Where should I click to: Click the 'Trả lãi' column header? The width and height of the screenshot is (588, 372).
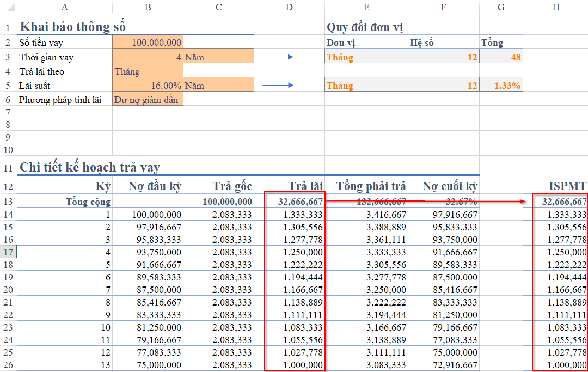289,186
